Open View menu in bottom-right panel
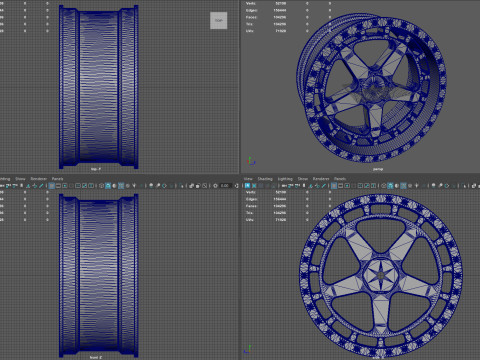The height and width of the screenshot is (360, 480). pos(248,179)
